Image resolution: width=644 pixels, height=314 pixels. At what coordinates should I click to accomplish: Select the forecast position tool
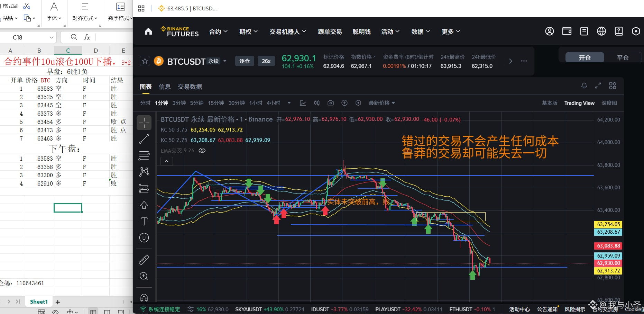click(144, 189)
